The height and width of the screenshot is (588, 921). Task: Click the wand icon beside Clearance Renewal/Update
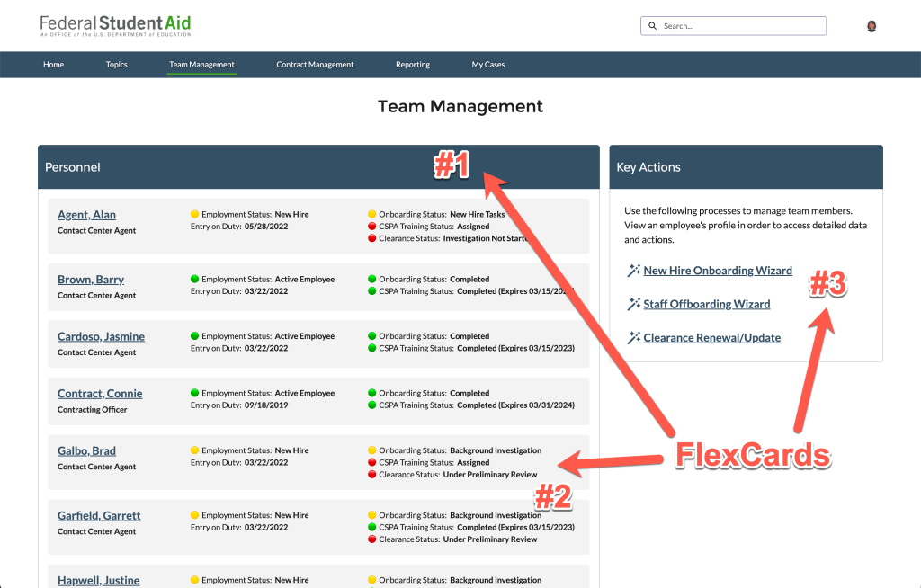pos(633,338)
